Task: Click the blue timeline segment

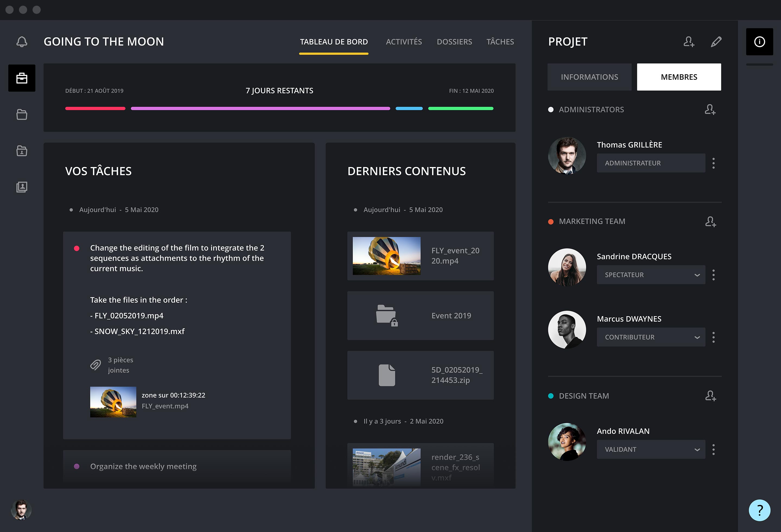Action: tap(409, 108)
